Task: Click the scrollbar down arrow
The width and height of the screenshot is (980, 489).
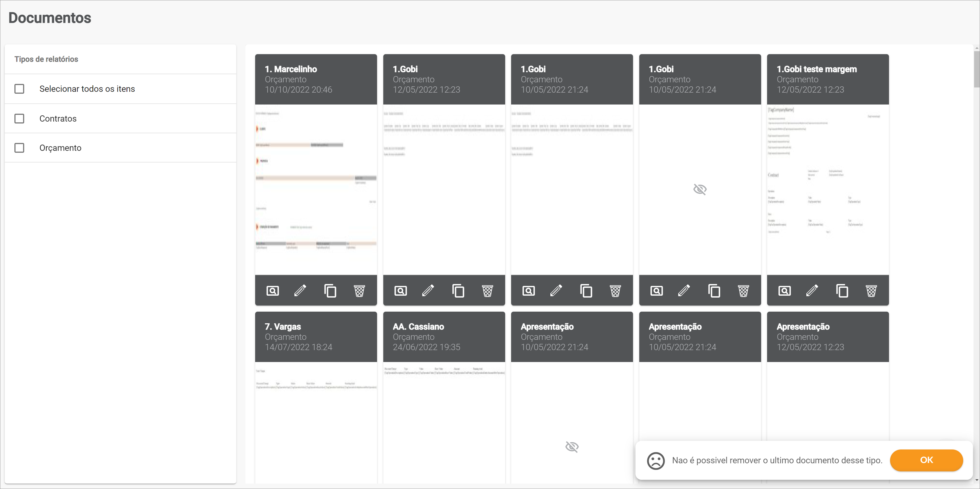Action: tap(976, 481)
